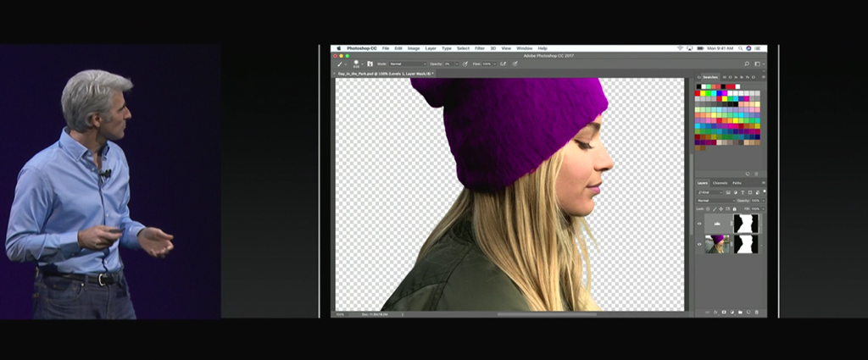Expand the layer blend mode Normal dropdown
Image resolution: width=868 pixels, height=360 pixels.
pyautogui.click(x=715, y=201)
